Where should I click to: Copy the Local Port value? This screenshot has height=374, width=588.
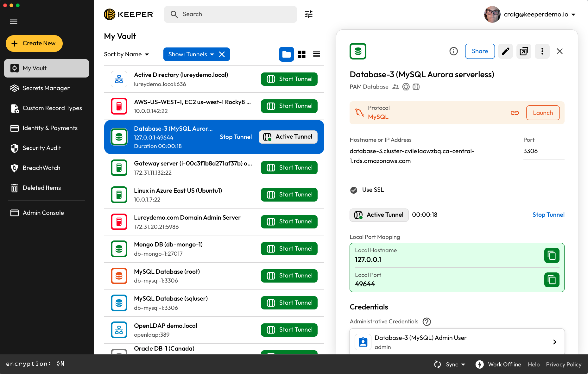click(552, 280)
